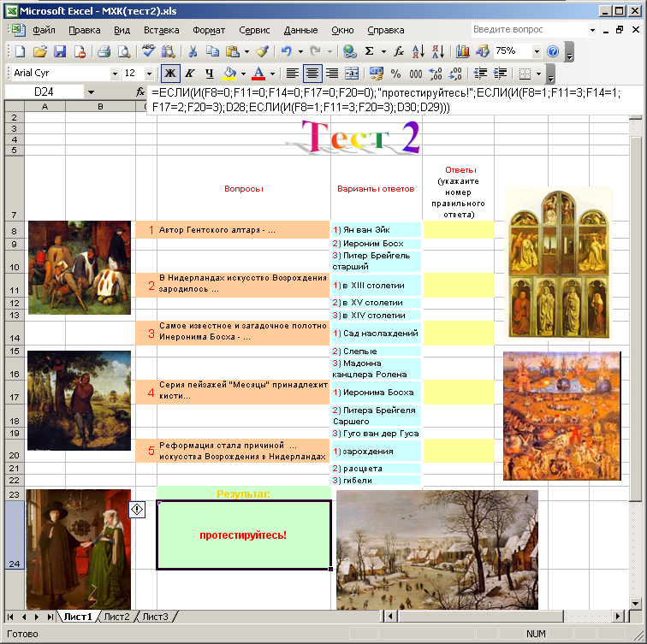Expand the zoom 75% dropdown
Screen dimensions: 647x644
pyautogui.click(x=537, y=52)
